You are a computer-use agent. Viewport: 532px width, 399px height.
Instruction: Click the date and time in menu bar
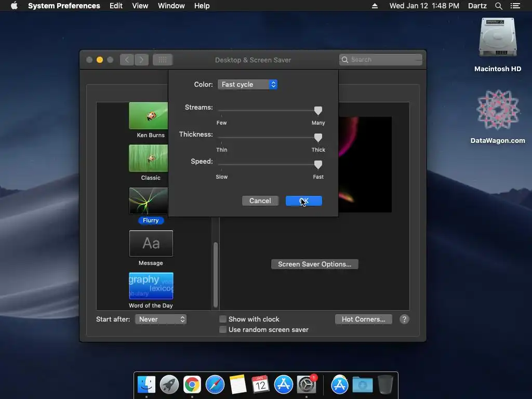pyautogui.click(x=424, y=6)
